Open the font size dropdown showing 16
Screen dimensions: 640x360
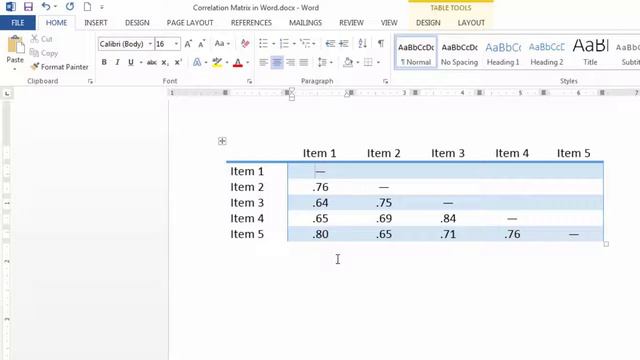(176, 44)
